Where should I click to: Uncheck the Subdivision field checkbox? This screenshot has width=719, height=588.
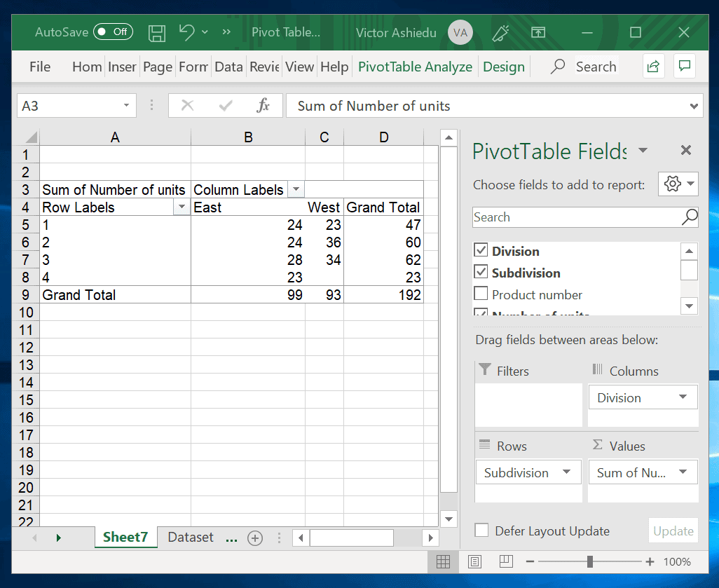(481, 272)
